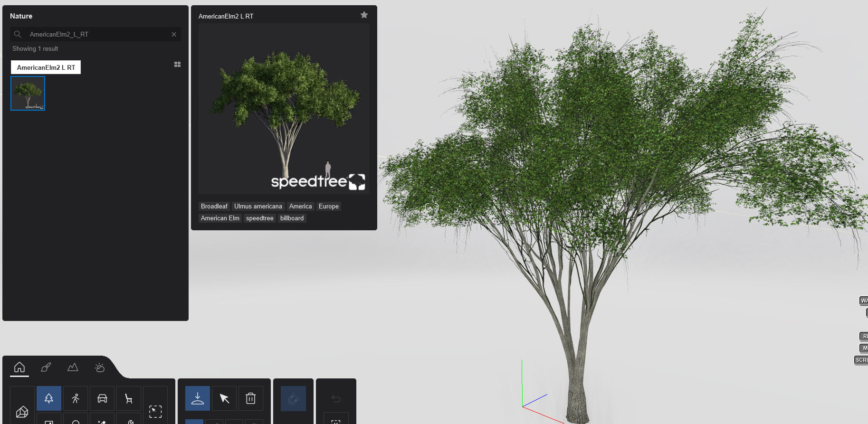
Task: Open the Transport car category
Action: pos(102,398)
